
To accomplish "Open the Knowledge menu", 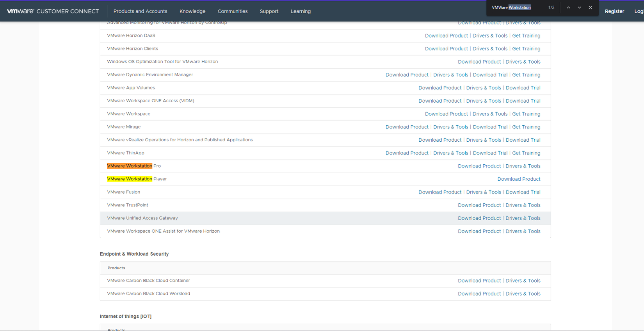I will 192,11.
